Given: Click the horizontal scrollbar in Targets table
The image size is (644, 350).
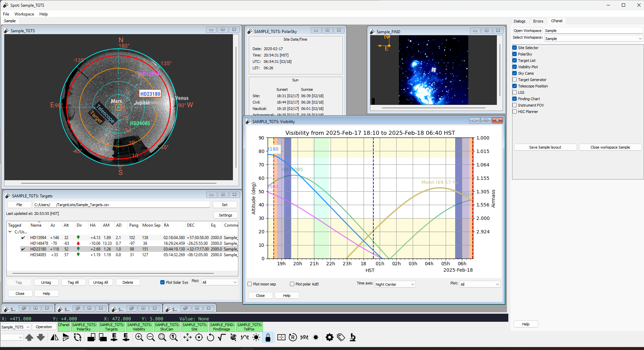Looking at the screenshot, I should [113, 273].
